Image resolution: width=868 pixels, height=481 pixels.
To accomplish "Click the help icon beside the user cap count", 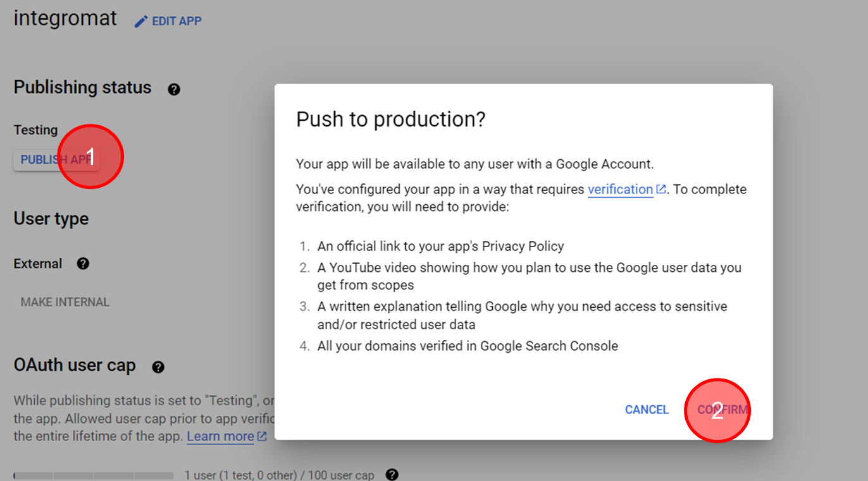I will click(392, 474).
